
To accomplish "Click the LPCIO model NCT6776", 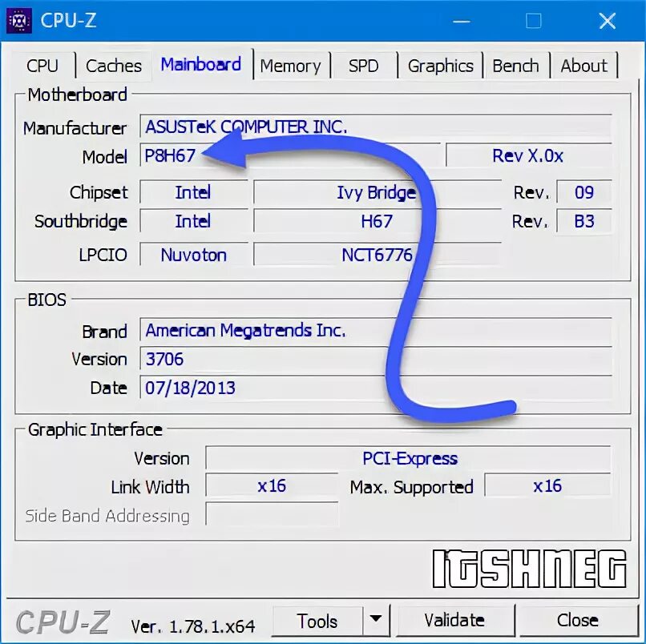I will coord(377,255).
